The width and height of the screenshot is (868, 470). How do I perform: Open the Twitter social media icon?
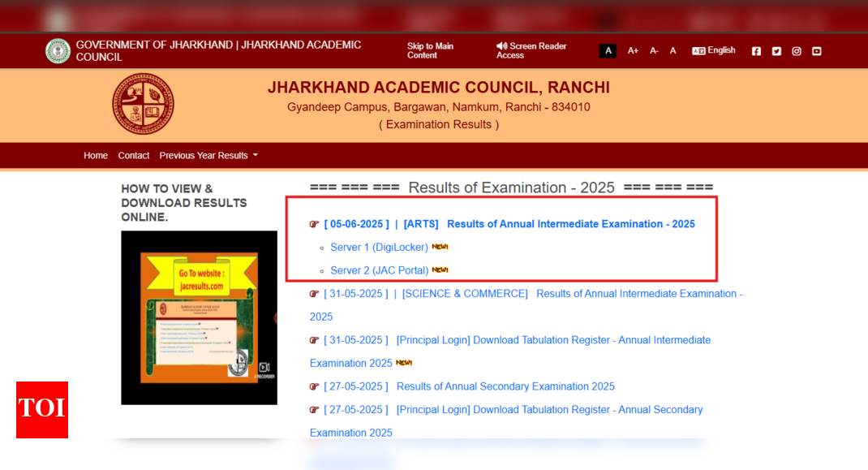776,51
